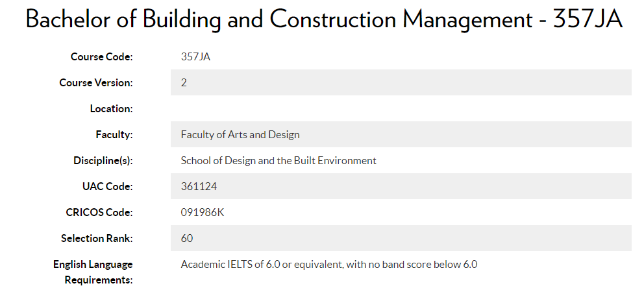Click the Discipline(s) label
This screenshot has width=644, height=301.
click(x=103, y=161)
